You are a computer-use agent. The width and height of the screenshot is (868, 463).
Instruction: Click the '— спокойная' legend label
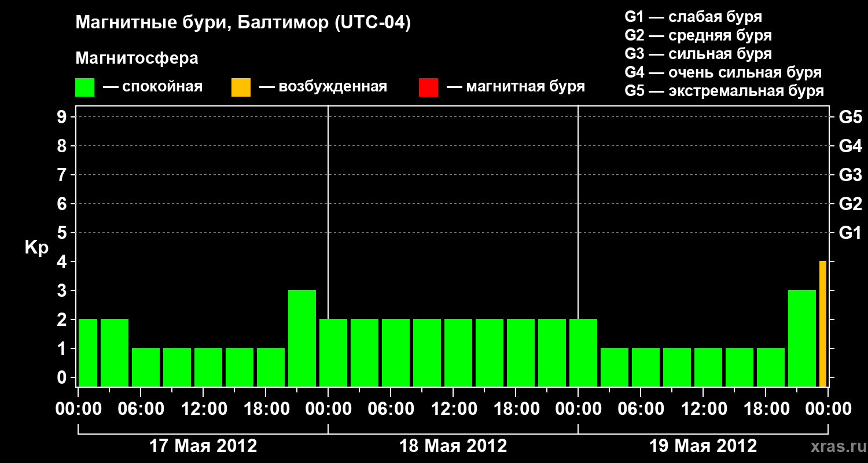153,87
